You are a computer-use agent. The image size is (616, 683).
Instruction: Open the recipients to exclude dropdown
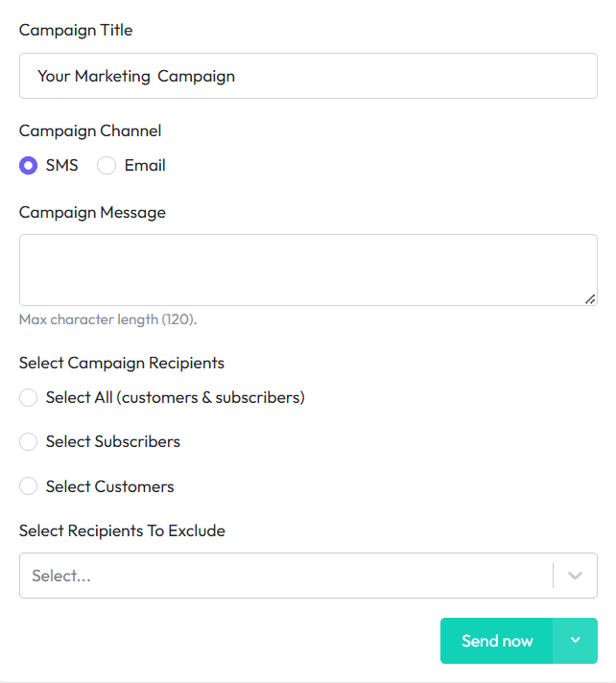click(x=288, y=576)
